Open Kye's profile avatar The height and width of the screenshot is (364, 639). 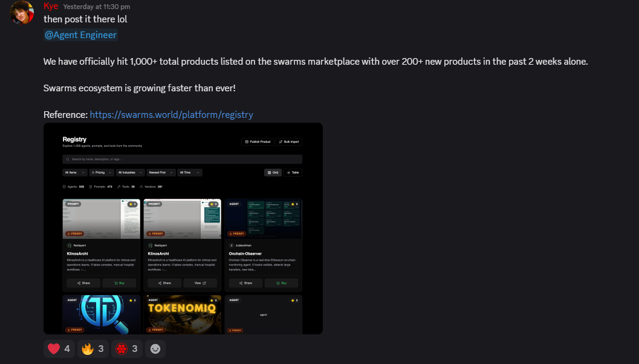pos(22,13)
